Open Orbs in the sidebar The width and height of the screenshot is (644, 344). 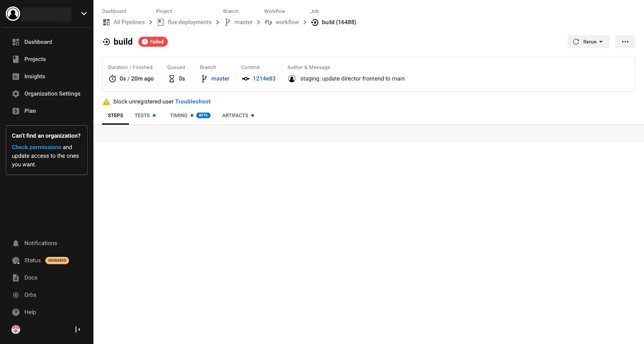tap(30, 295)
